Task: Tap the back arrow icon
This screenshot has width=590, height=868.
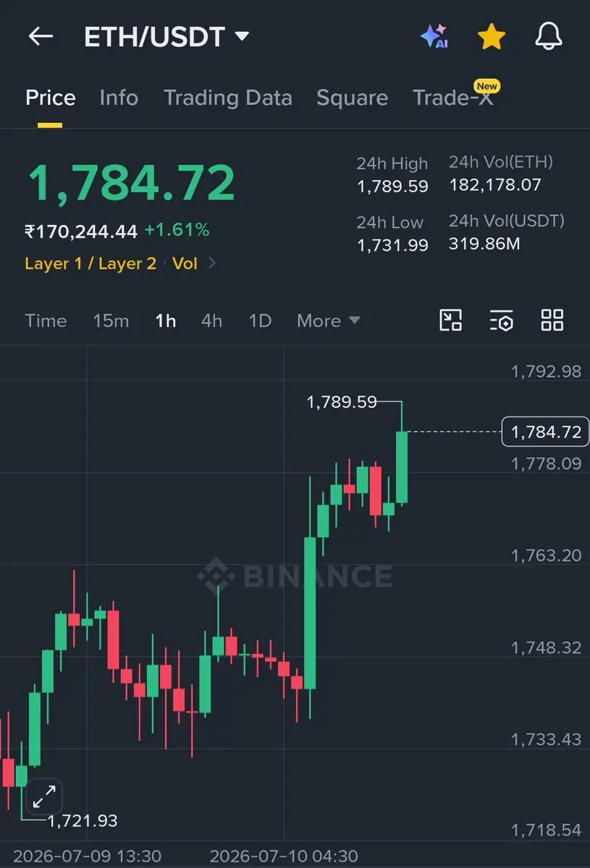Action: click(x=41, y=36)
